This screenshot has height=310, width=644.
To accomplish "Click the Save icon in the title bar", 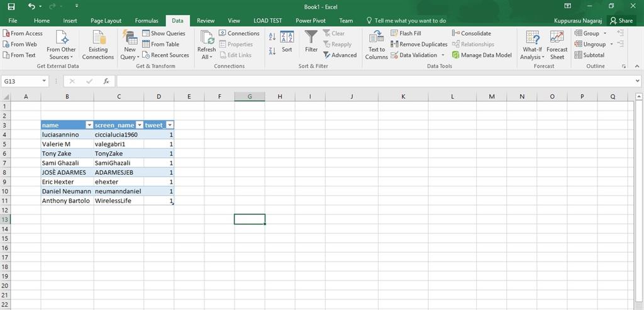I will pyautogui.click(x=11, y=6).
